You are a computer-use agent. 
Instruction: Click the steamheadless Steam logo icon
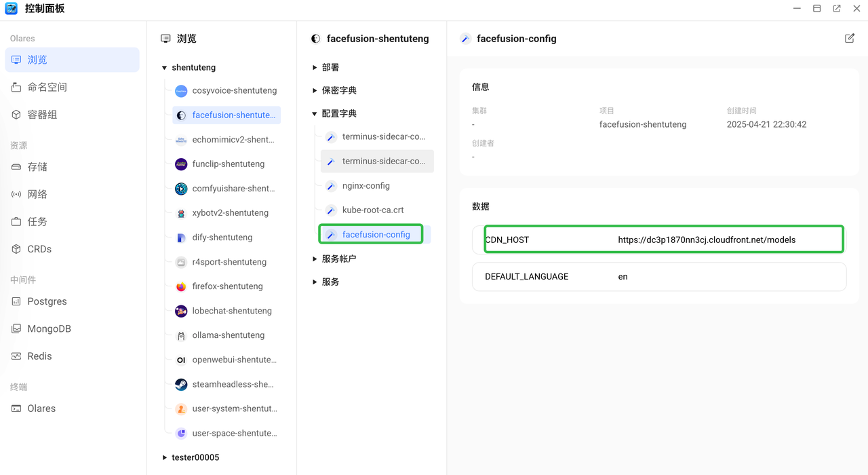click(x=181, y=384)
